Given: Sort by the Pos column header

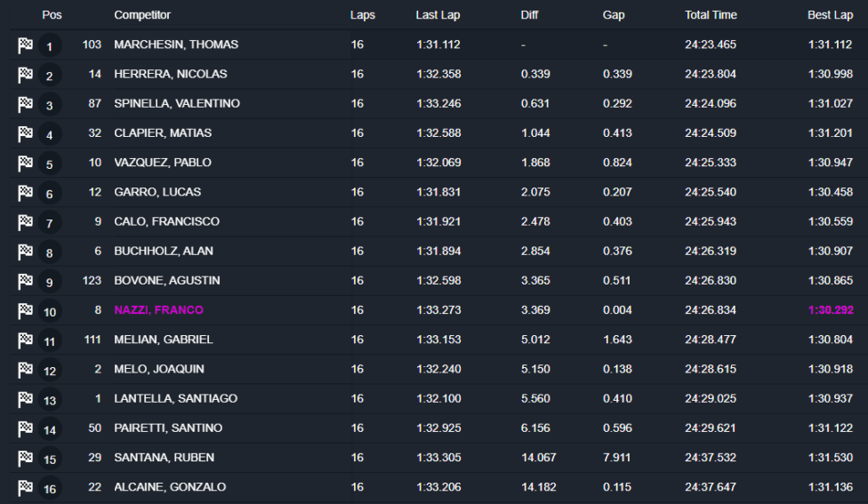Looking at the screenshot, I should (x=52, y=15).
